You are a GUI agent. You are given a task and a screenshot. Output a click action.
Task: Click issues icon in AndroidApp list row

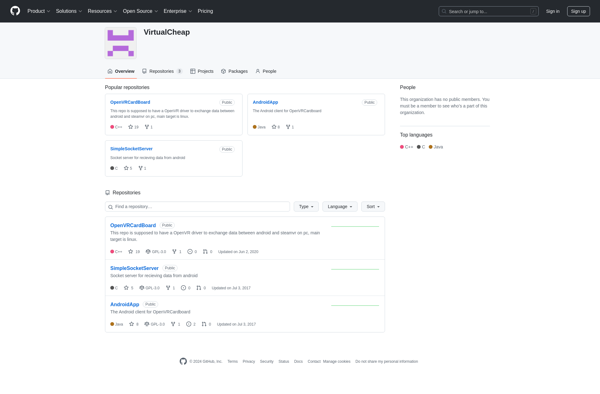click(x=189, y=324)
